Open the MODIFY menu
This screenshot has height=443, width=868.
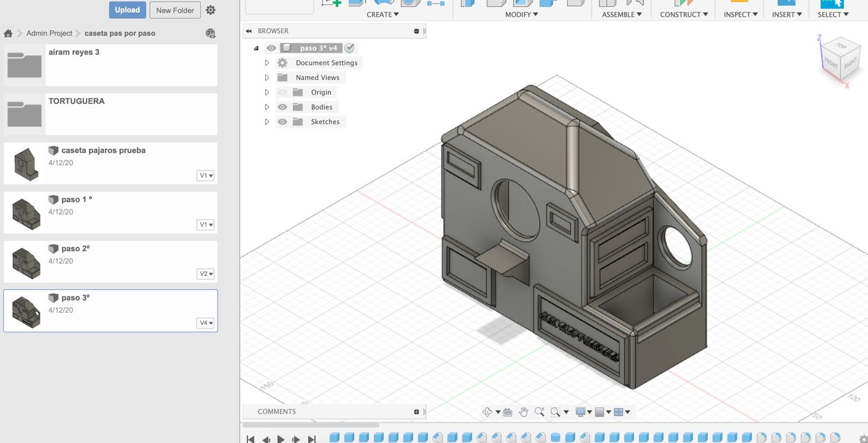pos(521,14)
